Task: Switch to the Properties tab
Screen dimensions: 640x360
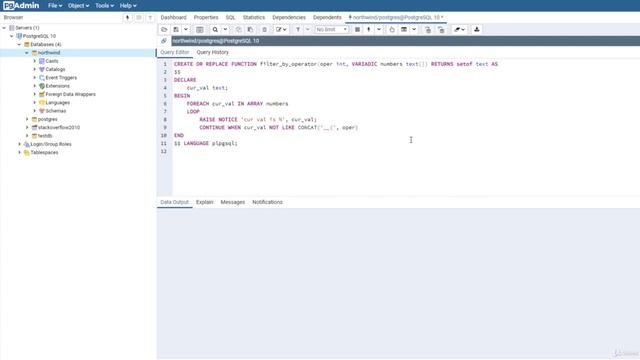Action: tap(206, 18)
